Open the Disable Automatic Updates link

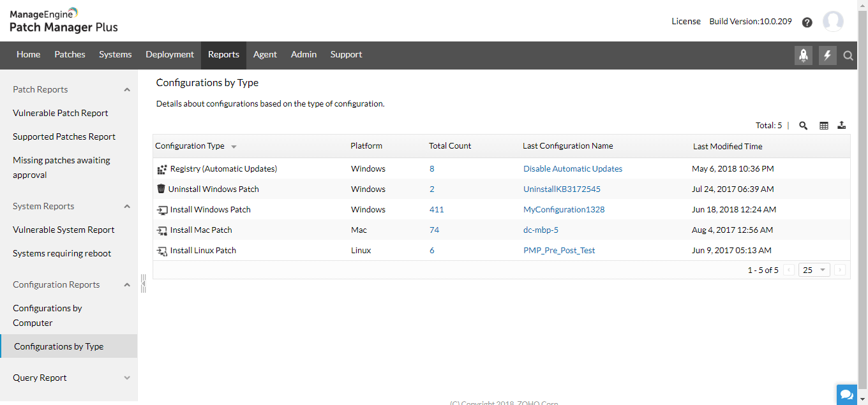click(x=572, y=169)
